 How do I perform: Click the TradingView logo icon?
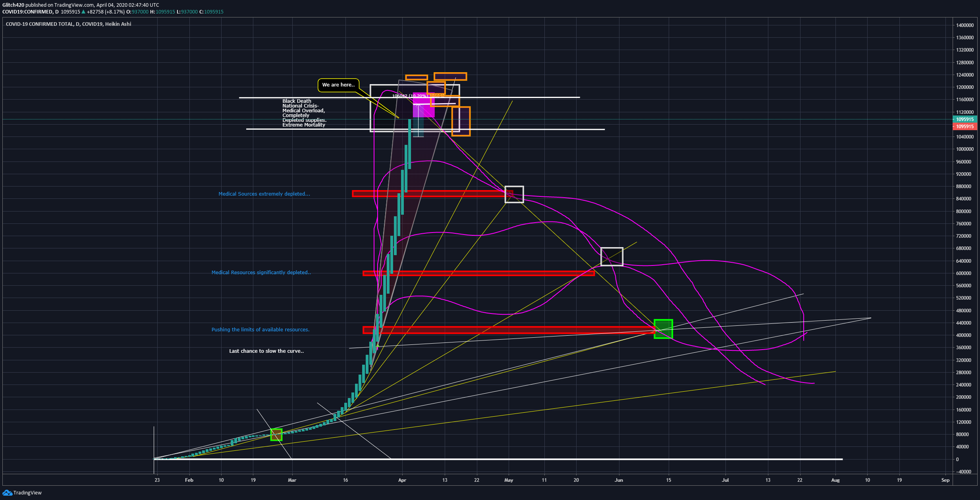click(x=7, y=493)
